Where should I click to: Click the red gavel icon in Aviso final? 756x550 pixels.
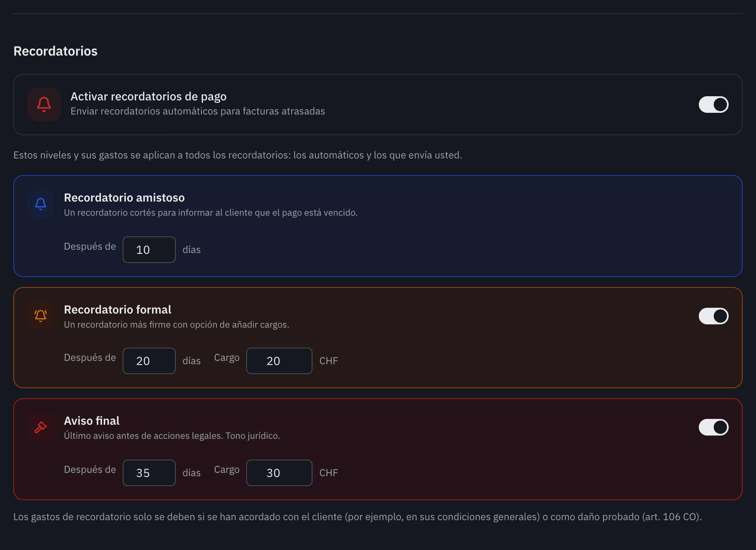[41, 427]
